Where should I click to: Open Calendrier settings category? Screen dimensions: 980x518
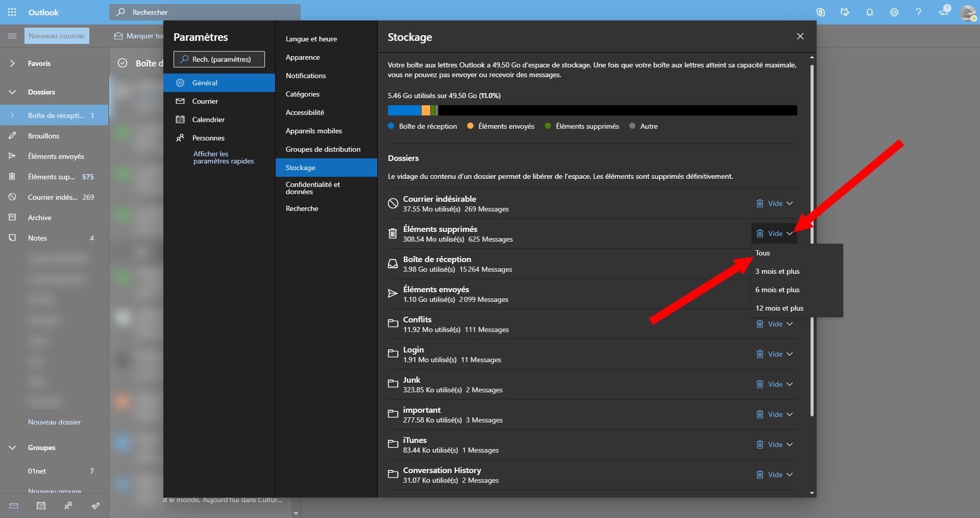tap(219, 120)
